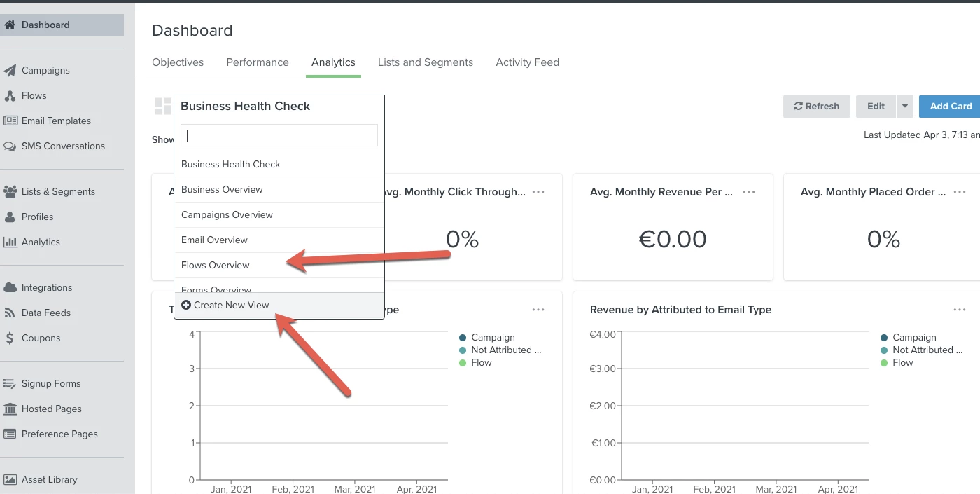
Task: Open the Lists and Segments tab
Action: (426, 62)
